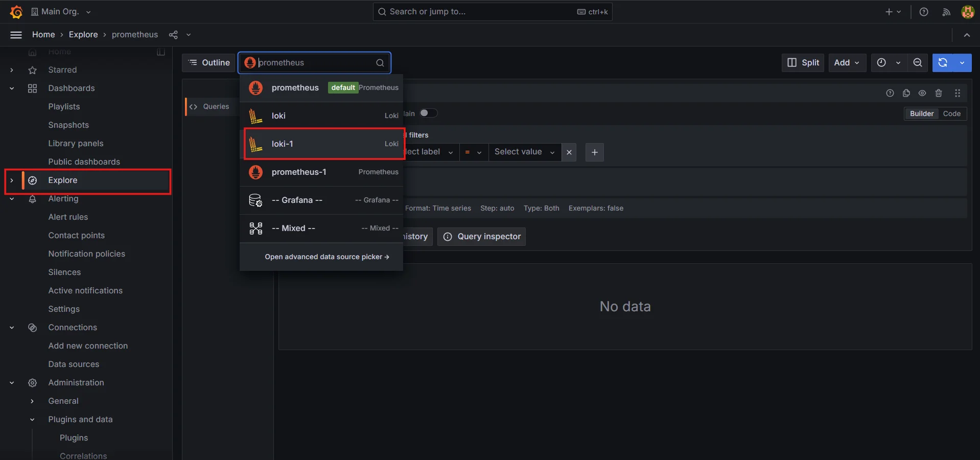The image size is (980, 460).
Task: Open the Select value dropdown
Action: [525, 152]
